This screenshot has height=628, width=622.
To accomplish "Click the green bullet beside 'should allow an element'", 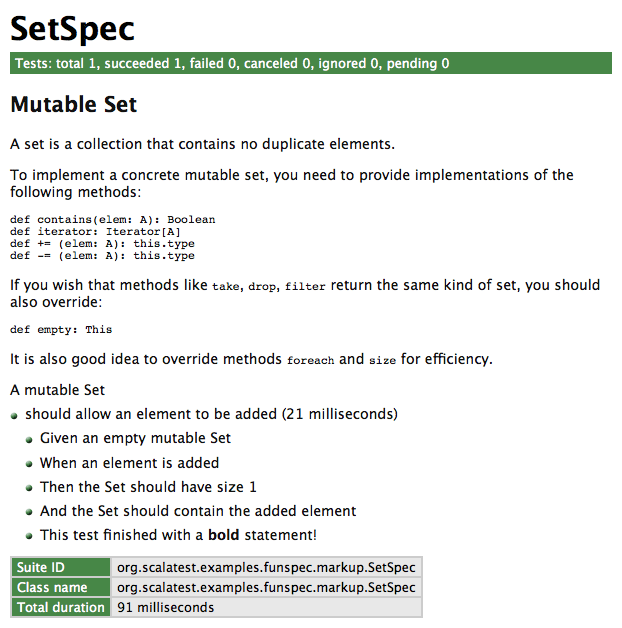I will click(15, 415).
